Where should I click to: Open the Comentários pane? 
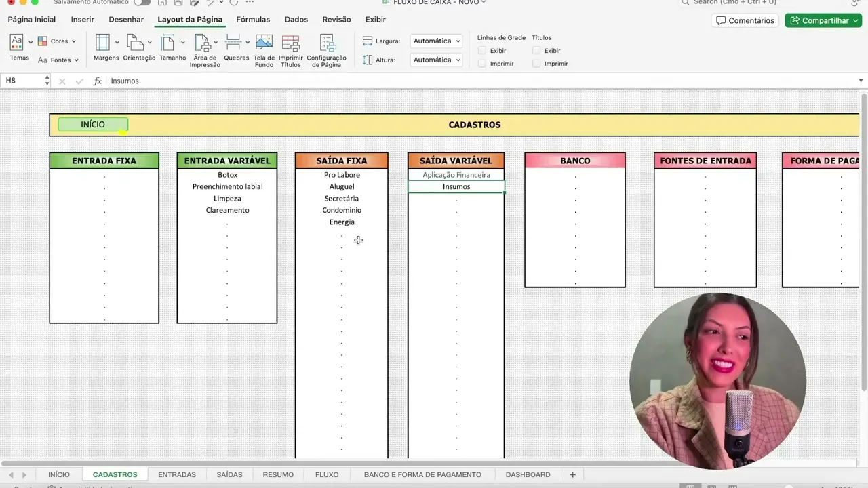[745, 20]
